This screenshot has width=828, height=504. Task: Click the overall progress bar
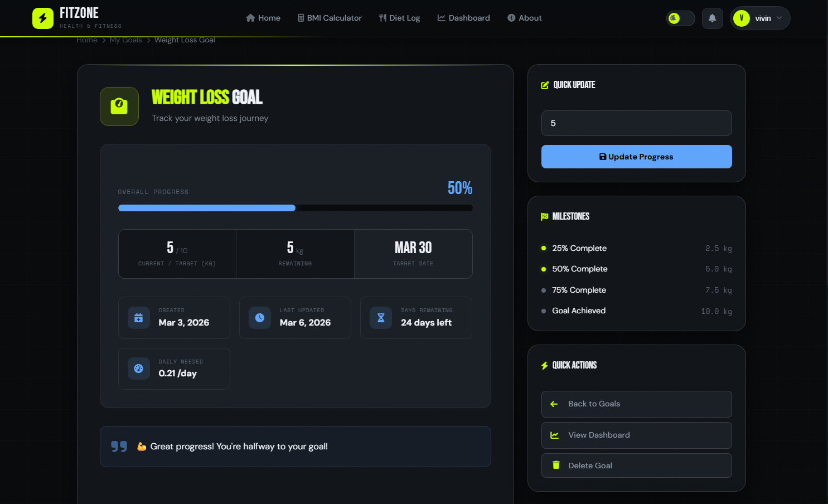click(x=295, y=208)
